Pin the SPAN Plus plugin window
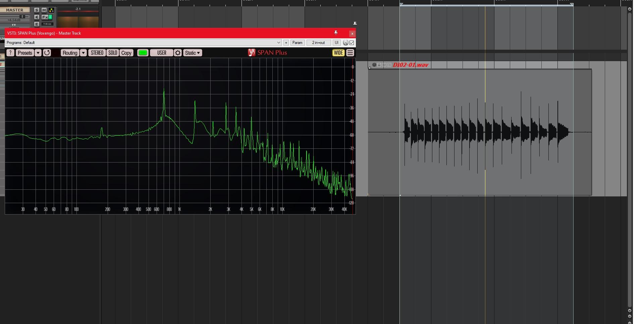644x324 pixels. 336,33
